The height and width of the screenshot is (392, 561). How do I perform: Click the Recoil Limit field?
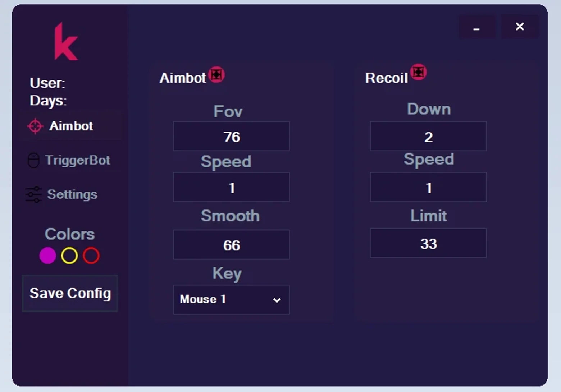428,243
